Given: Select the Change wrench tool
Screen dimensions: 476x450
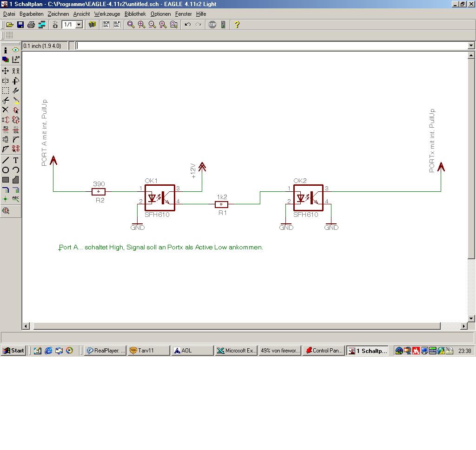Looking at the screenshot, I should pos(15,91).
